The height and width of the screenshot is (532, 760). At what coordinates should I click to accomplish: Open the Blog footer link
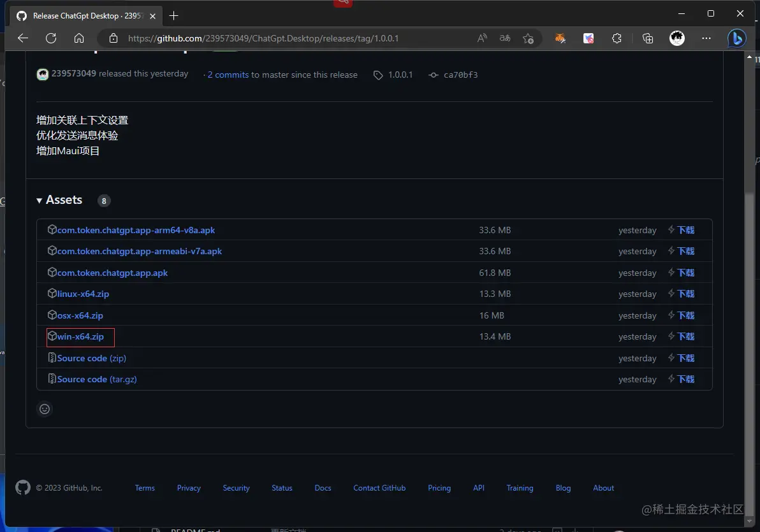563,488
